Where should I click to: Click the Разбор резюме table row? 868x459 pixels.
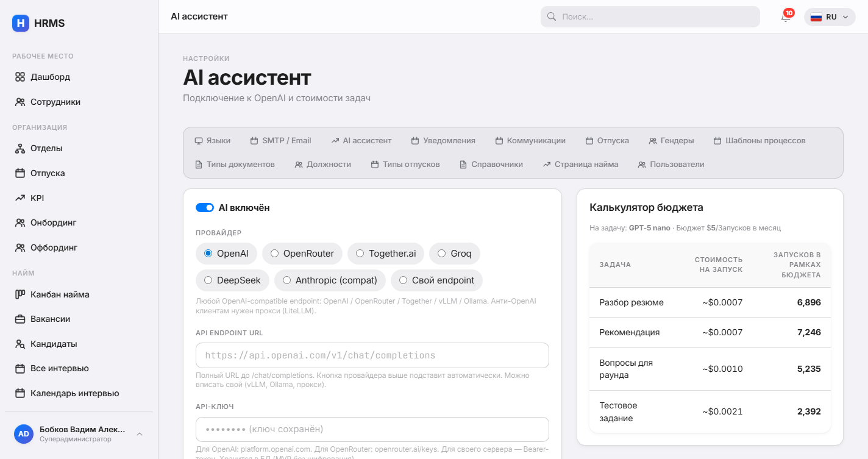pos(710,302)
